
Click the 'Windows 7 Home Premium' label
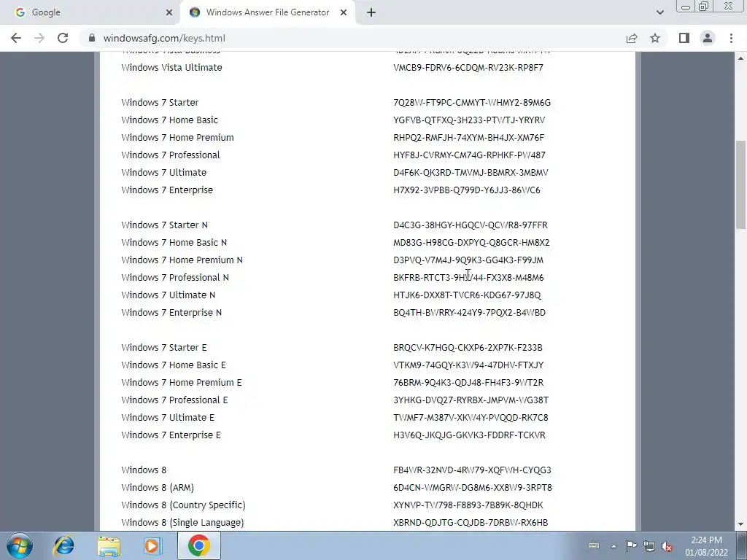coord(177,138)
